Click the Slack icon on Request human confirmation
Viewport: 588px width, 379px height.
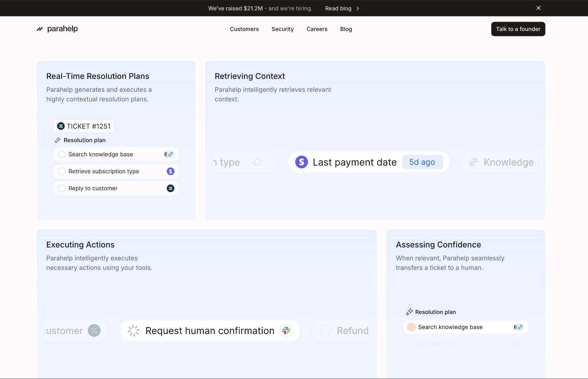pos(286,330)
